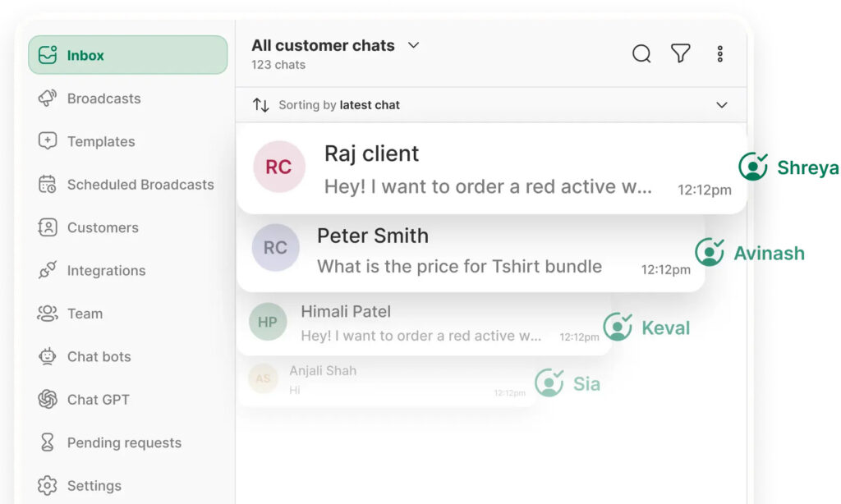Open the Team page
The width and height of the screenshot is (841, 504).
85,314
